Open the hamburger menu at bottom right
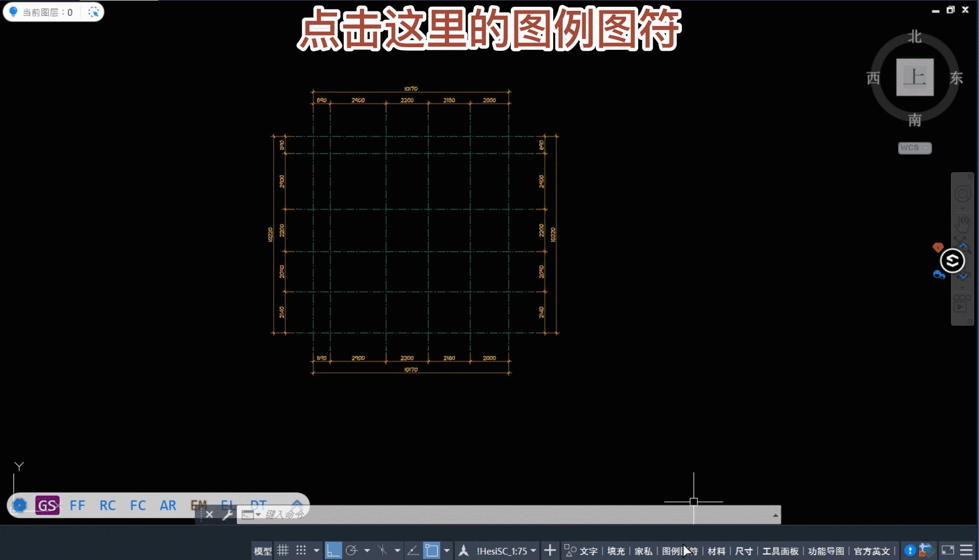Image resolution: width=979 pixels, height=560 pixels. pos(966,550)
